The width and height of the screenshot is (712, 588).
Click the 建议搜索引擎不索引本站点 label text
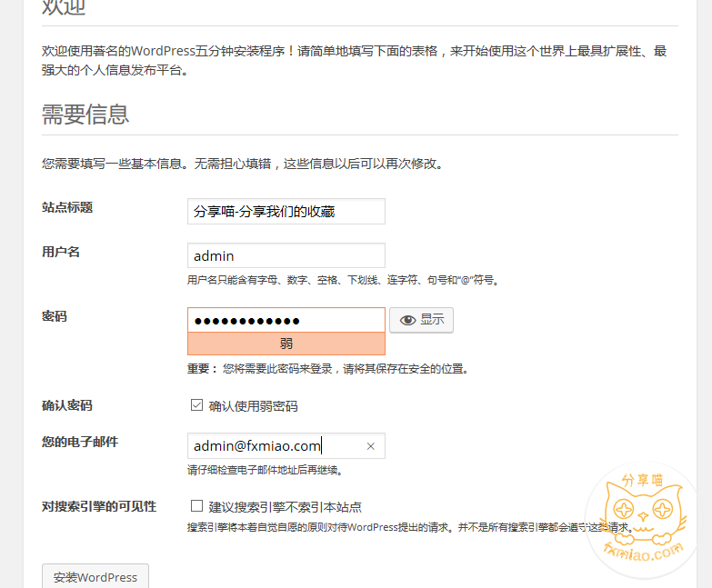click(x=286, y=507)
